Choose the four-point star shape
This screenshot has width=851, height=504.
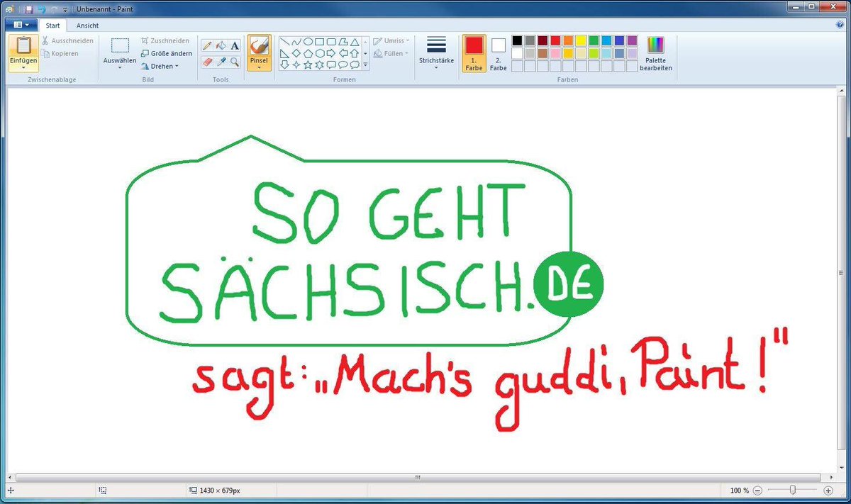(296, 65)
